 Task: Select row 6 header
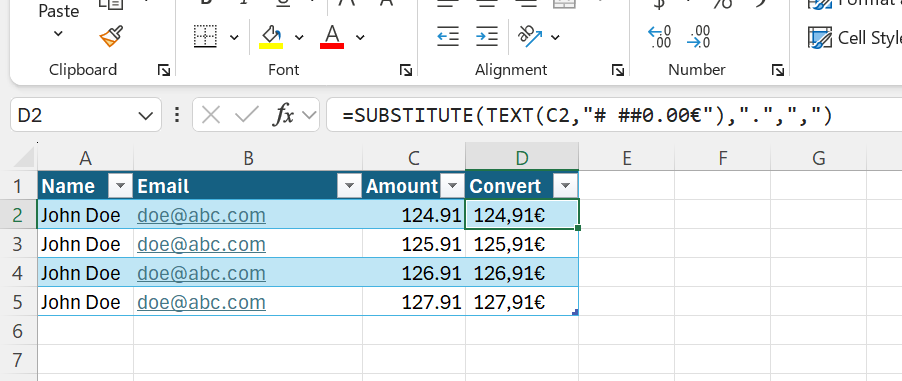[x=18, y=331]
